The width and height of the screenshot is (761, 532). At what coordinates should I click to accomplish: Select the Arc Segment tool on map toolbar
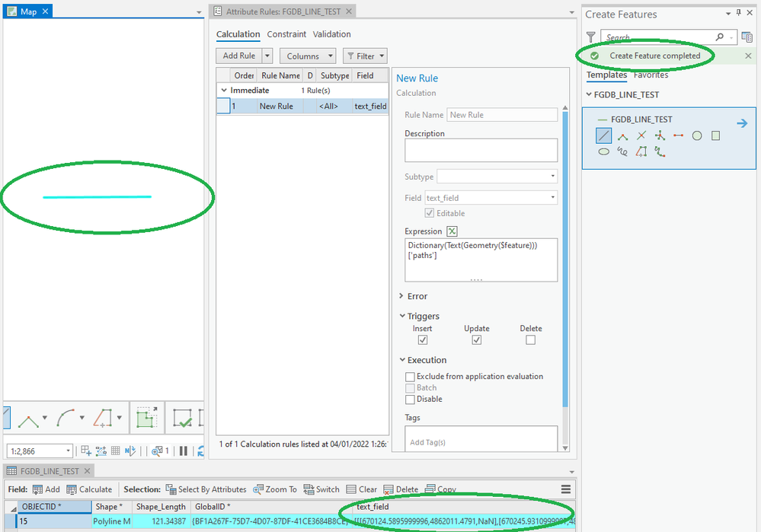pyautogui.click(x=65, y=418)
